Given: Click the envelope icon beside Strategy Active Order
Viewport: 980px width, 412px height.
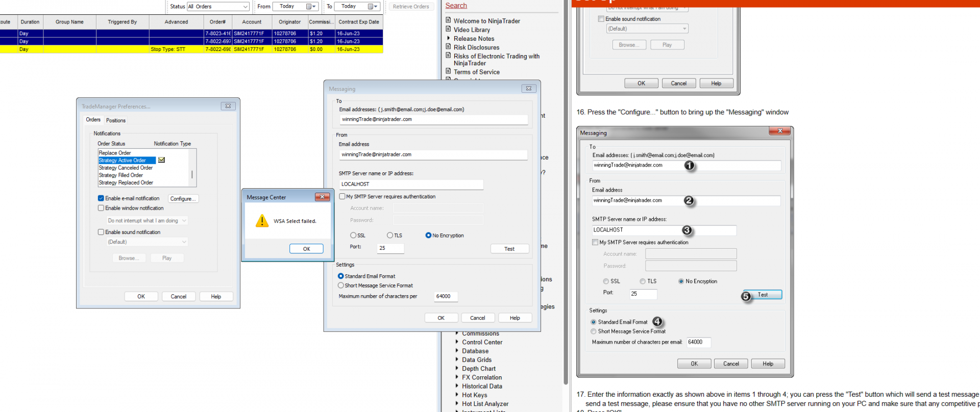Looking at the screenshot, I should point(161,160).
